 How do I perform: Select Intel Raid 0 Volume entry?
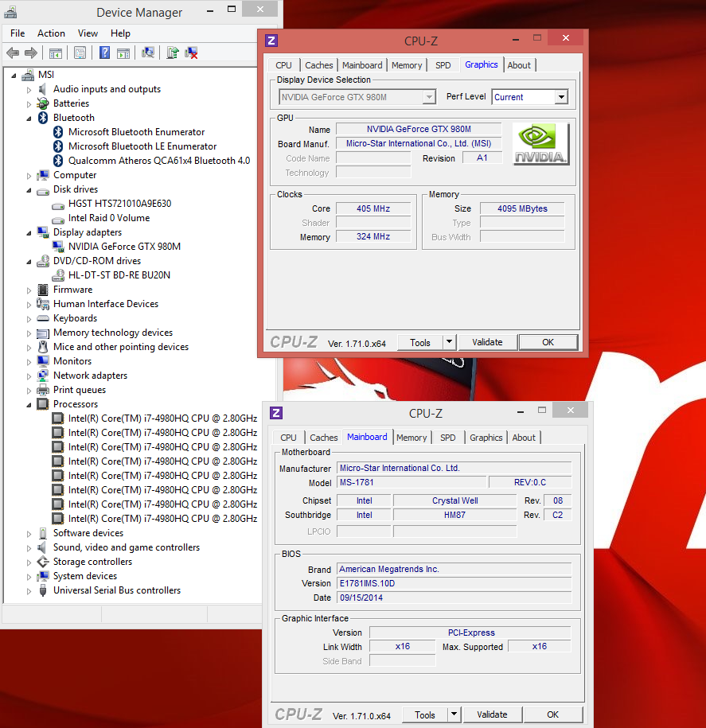109,218
